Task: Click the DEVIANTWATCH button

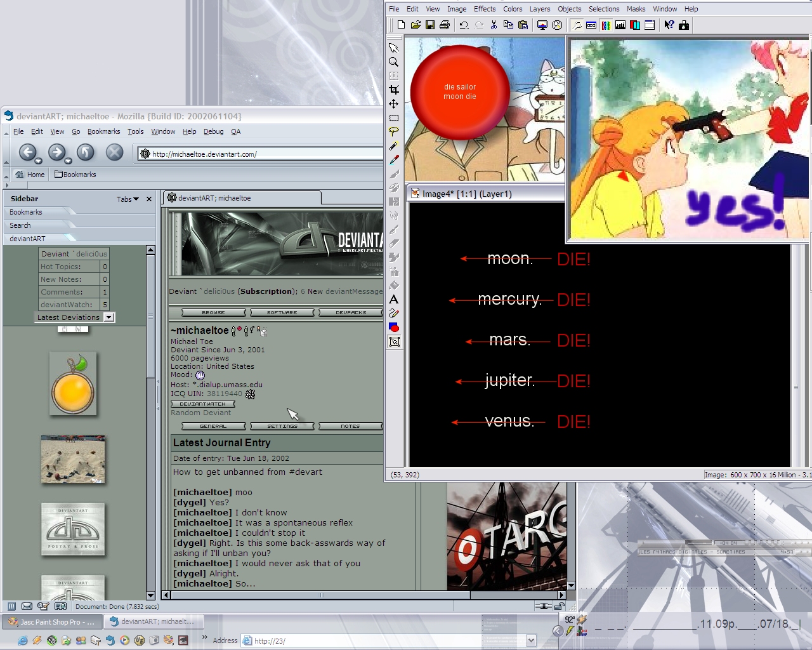Action: tap(203, 404)
